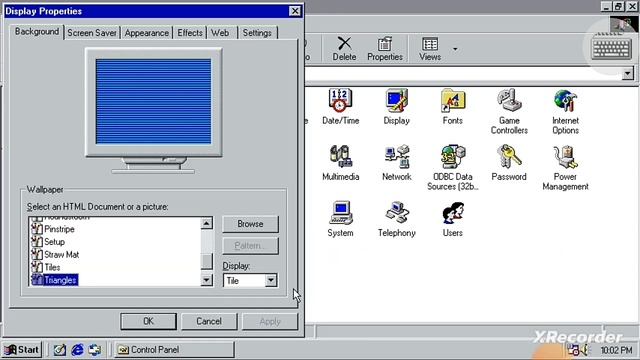Click the Cancel button
Screen dimensions: 640x360
209,321
